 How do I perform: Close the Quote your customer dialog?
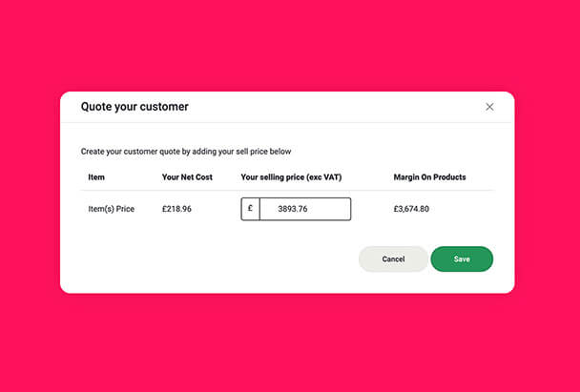489,107
